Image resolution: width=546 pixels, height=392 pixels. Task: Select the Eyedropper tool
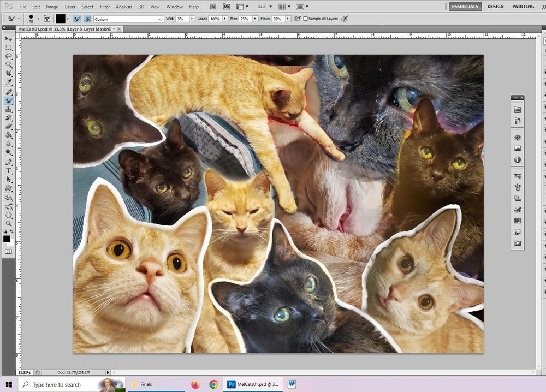(8, 82)
